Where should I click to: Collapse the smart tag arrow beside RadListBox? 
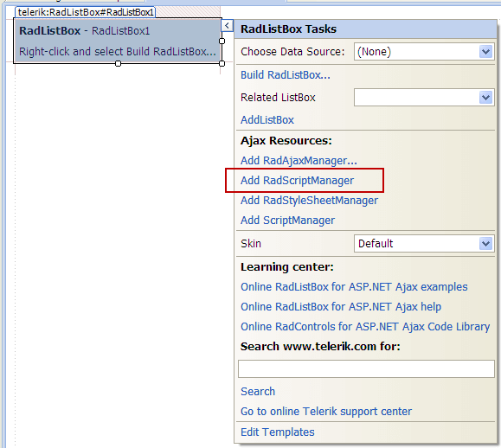click(x=227, y=25)
